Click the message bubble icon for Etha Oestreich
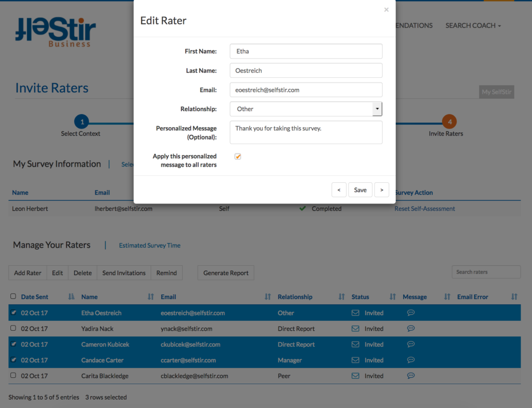 pos(410,313)
